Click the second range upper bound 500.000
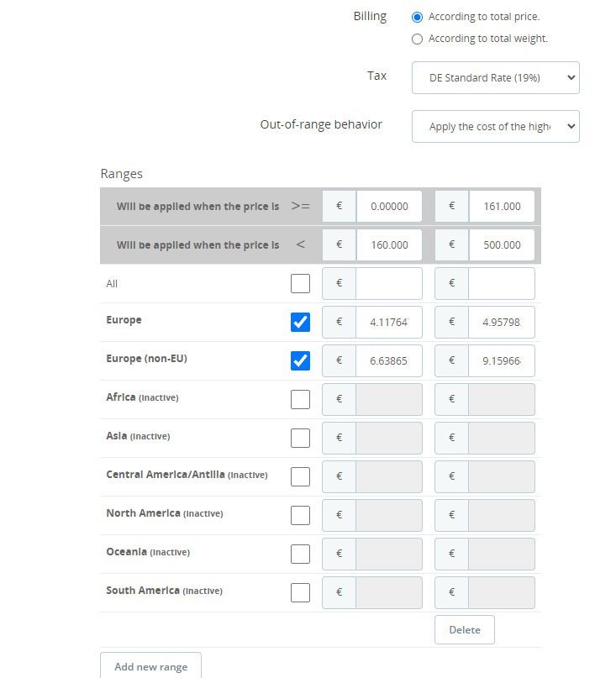Screen dimensions: 616x678 pos(501,244)
